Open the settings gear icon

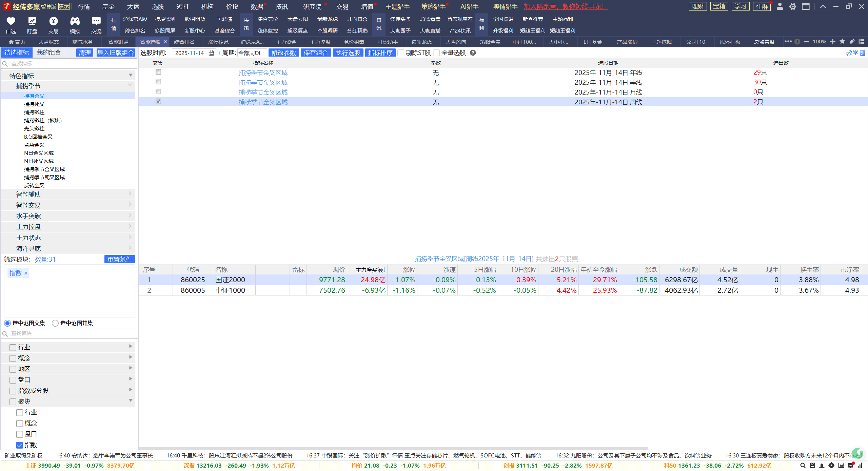click(x=793, y=6)
